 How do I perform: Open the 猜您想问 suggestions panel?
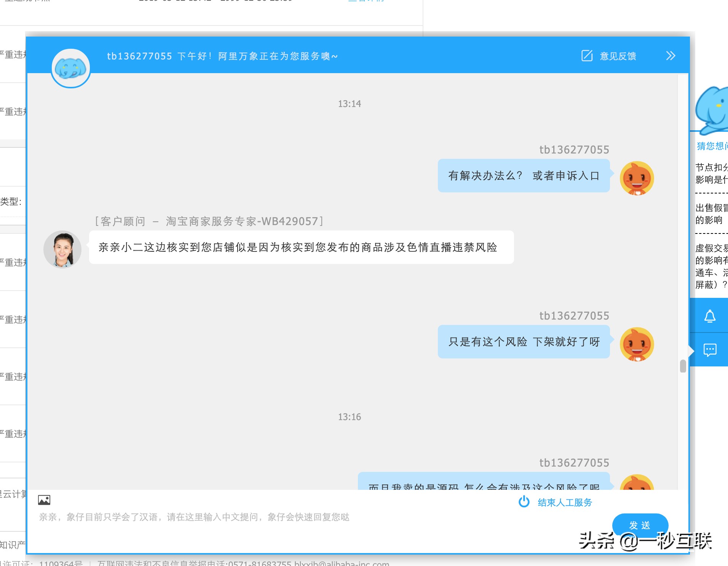pyautogui.click(x=711, y=147)
